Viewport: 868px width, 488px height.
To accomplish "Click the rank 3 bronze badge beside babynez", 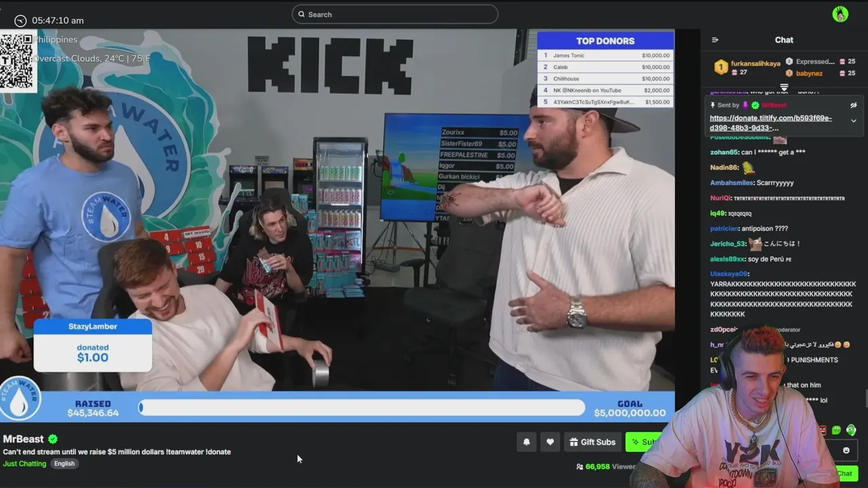I will coord(789,73).
